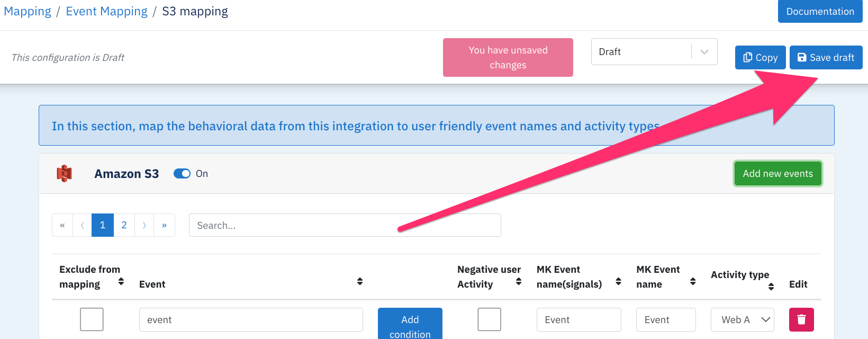Select page 1 in pagination
The width and height of the screenshot is (868, 339).
pos(103,225)
